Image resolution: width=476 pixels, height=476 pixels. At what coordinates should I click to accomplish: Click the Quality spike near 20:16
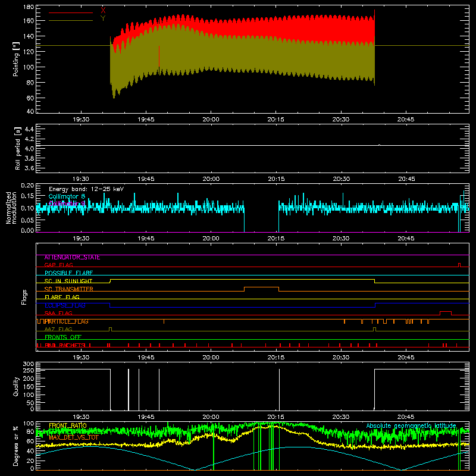[279, 390]
